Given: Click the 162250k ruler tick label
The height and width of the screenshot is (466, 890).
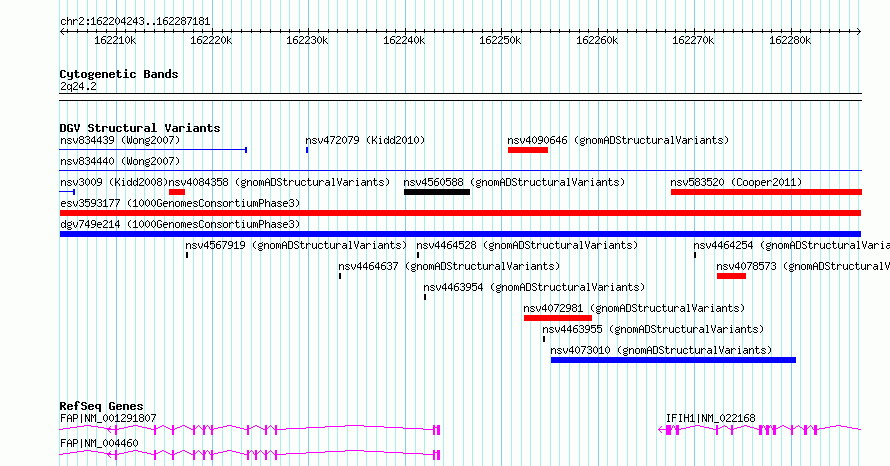Looking at the screenshot, I should (500, 40).
